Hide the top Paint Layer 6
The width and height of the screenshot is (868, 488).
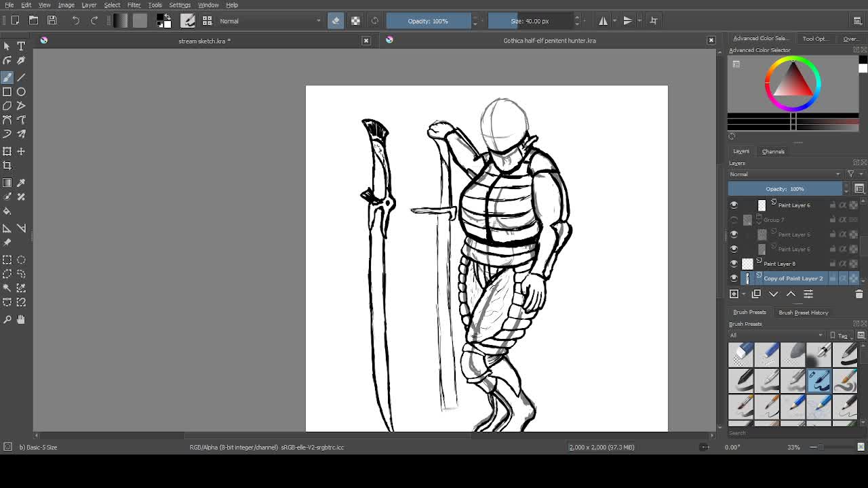[734, 205]
